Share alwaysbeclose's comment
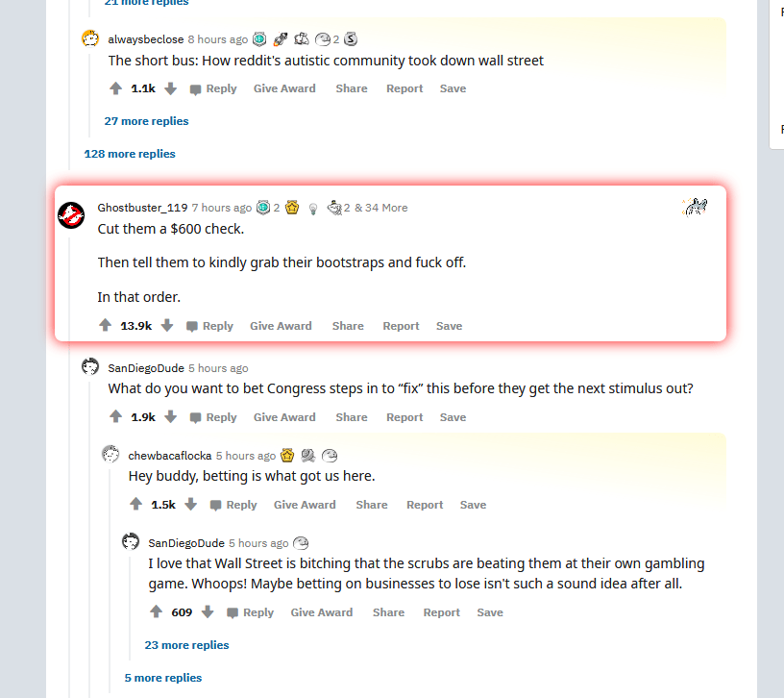Screen dimensions: 784x698 352,88
